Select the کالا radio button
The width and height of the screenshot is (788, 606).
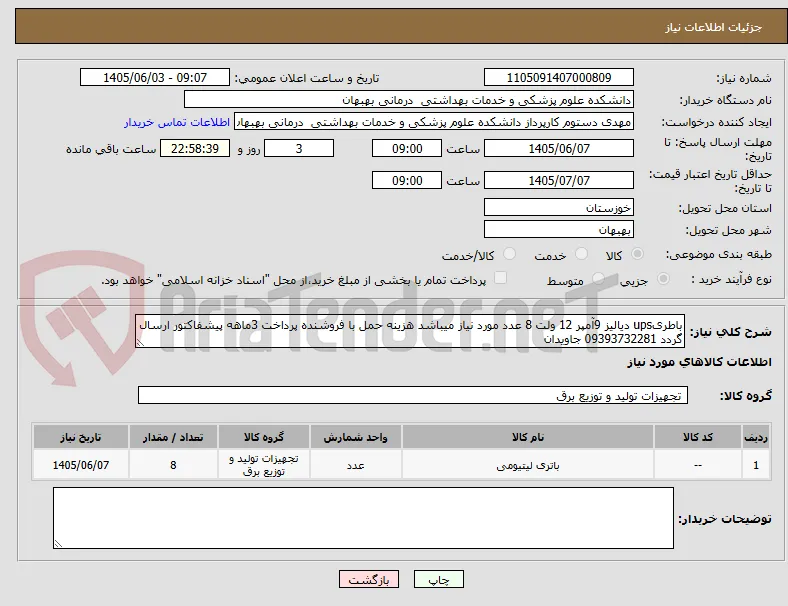click(637, 254)
